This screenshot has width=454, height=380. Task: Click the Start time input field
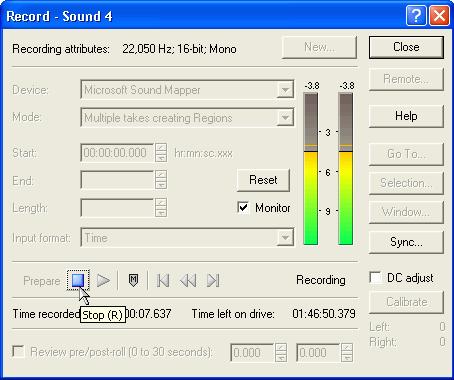117,153
